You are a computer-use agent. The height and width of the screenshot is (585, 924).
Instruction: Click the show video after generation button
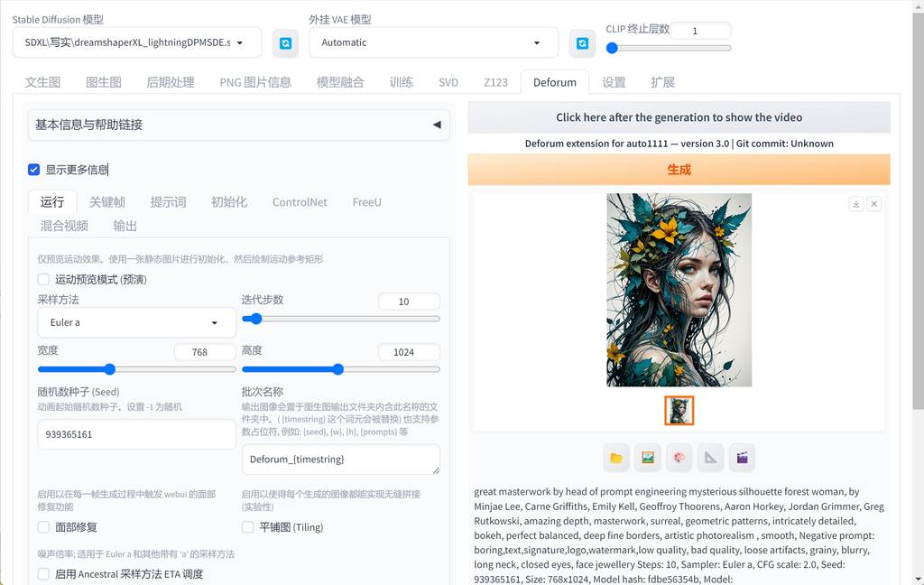pyautogui.click(x=679, y=117)
